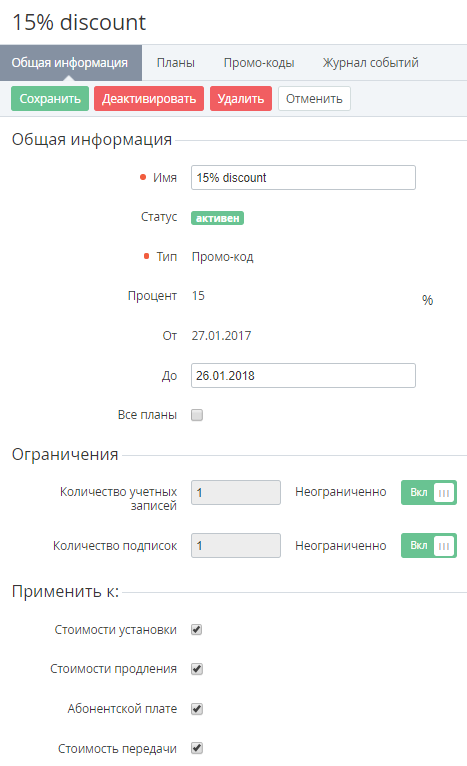The width and height of the screenshot is (467, 766).
Task: Toggle unlimited switch for Количество учетных записей
Action: (429, 492)
